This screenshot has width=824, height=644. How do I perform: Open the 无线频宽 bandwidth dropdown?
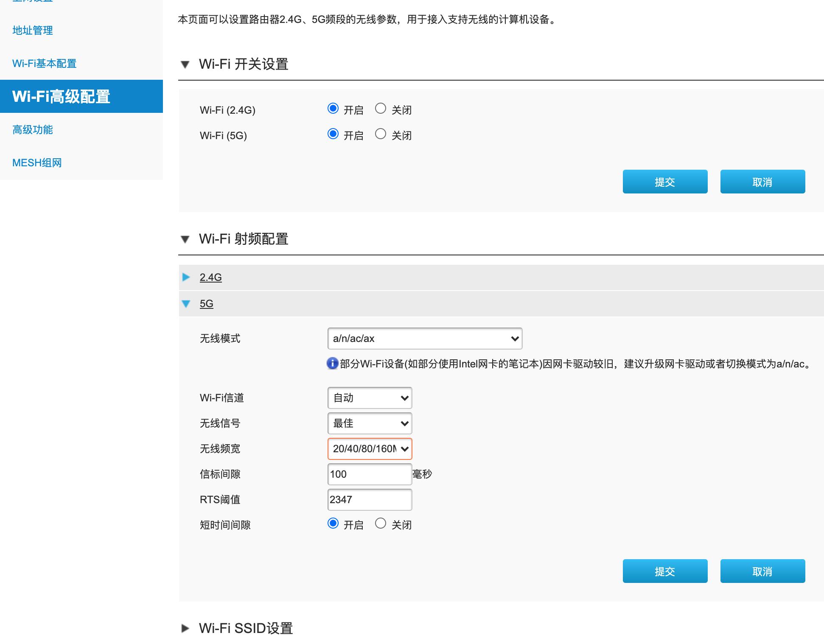tap(369, 449)
